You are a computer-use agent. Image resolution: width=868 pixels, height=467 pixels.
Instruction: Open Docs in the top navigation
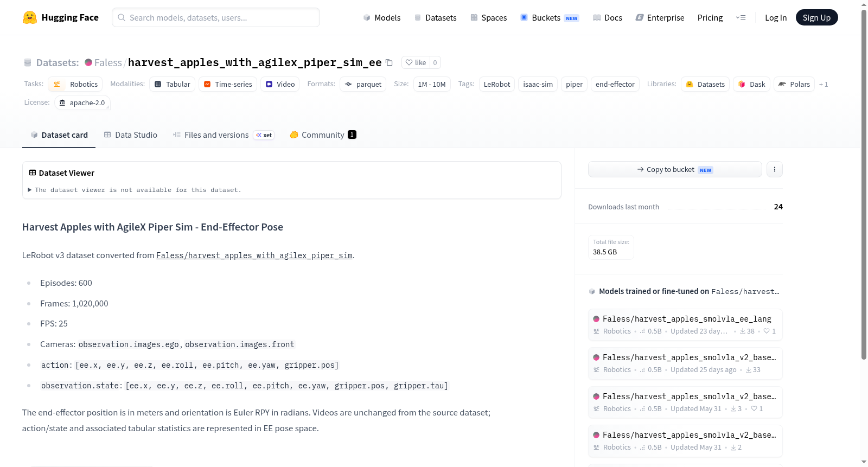coord(607,17)
